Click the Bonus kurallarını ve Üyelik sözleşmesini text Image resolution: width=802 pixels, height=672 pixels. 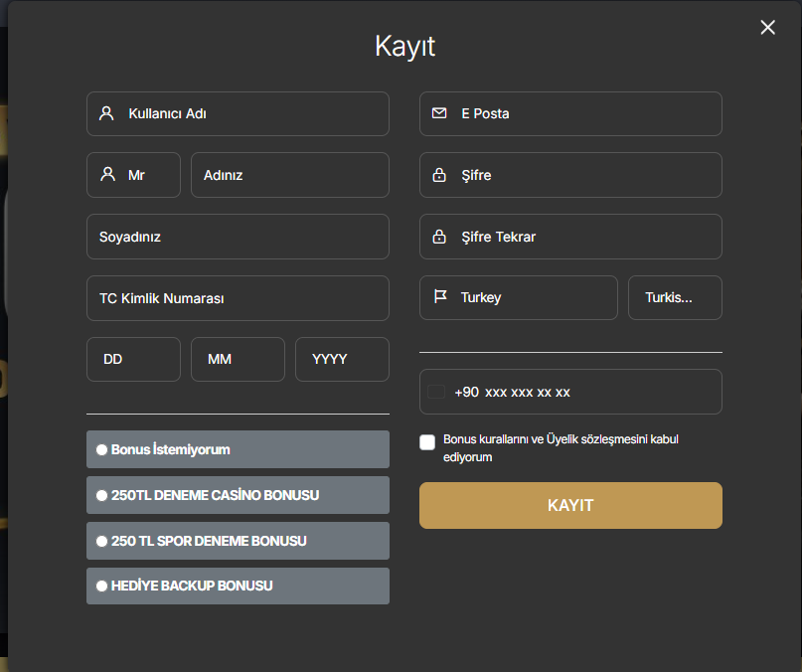(561, 447)
